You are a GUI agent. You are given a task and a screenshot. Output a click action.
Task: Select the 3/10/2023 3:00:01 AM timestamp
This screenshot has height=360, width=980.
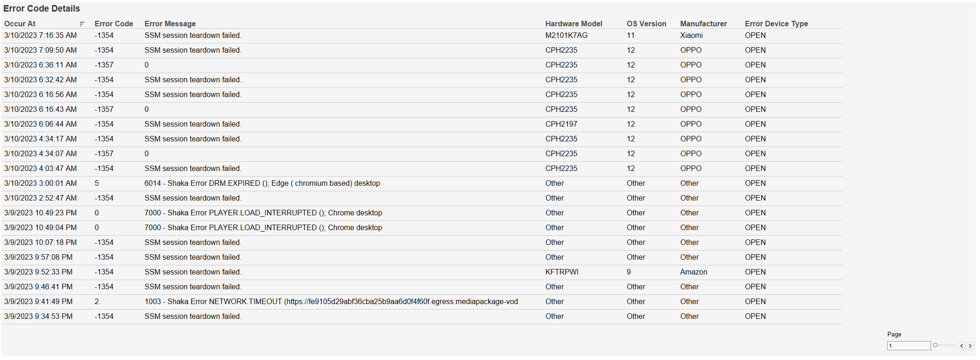[x=40, y=183]
